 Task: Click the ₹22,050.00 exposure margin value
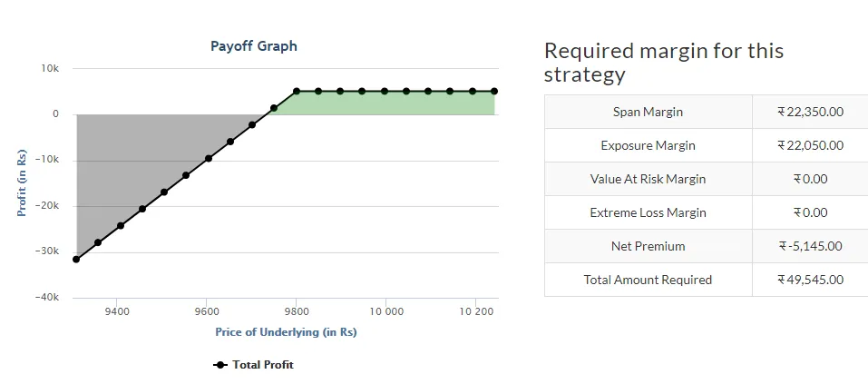[810, 145]
